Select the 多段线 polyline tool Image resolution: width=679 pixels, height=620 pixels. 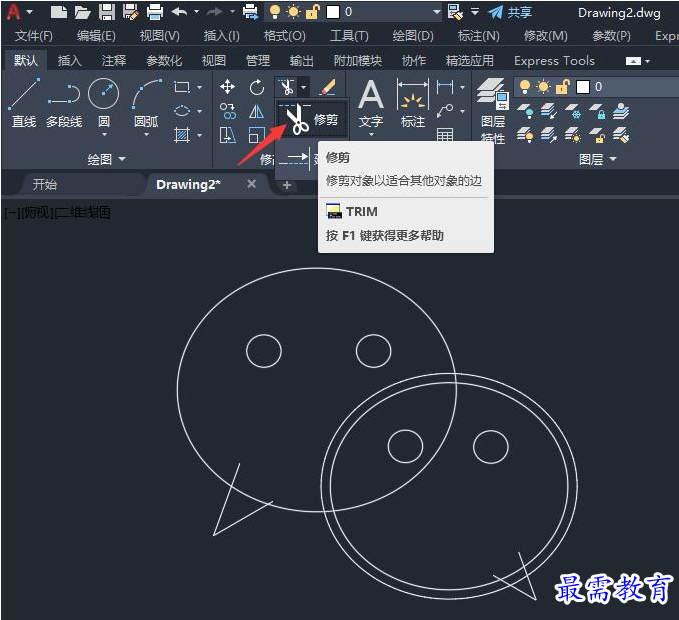coord(64,106)
